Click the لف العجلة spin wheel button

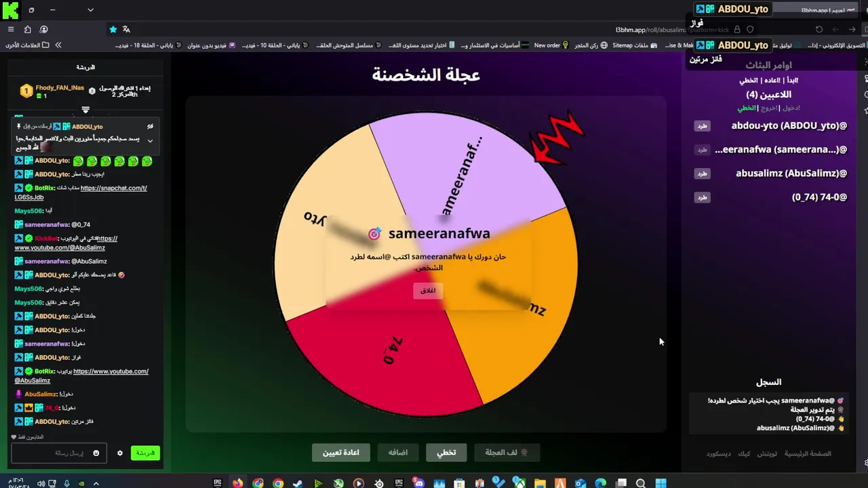click(x=506, y=452)
